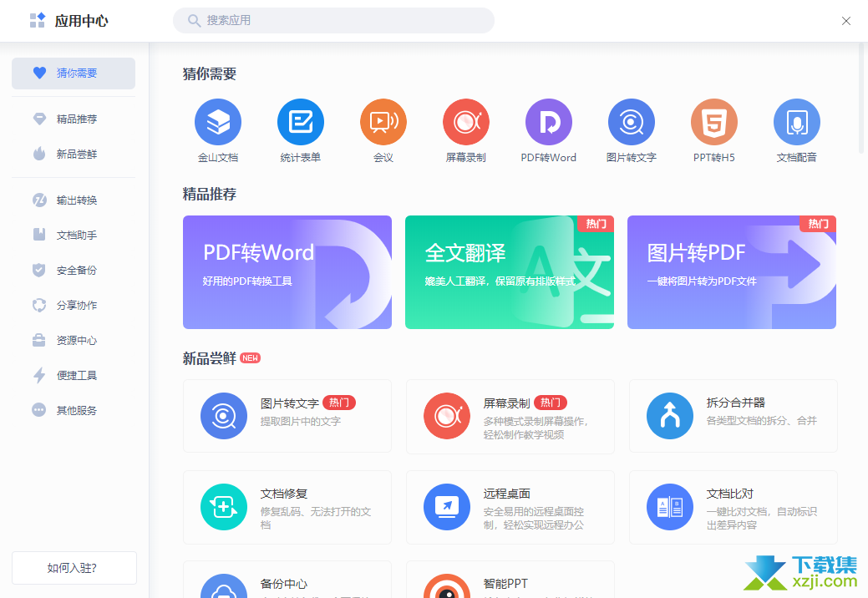The width and height of the screenshot is (868, 598).
Task: Close the 应用中心 window
Action: pyautogui.click(x=845, y=21)
